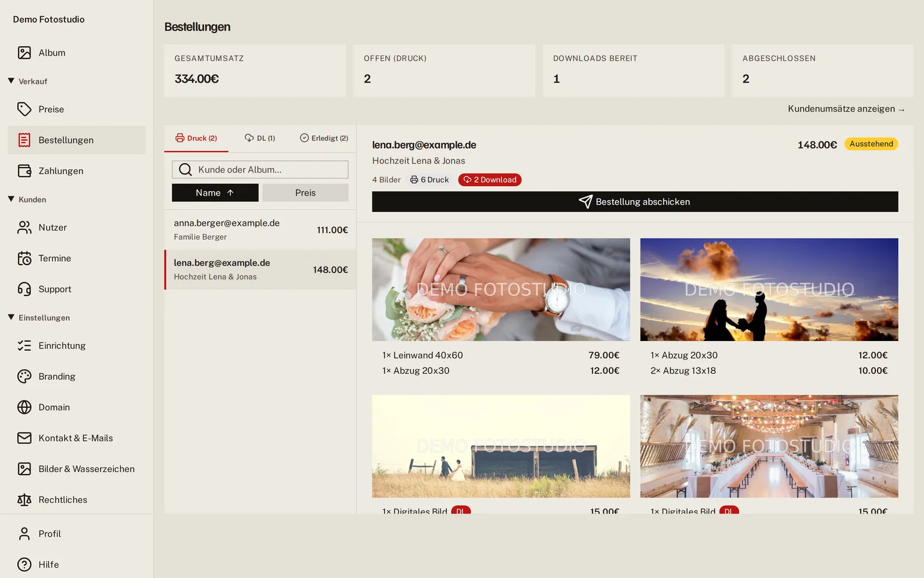Switch to the Erledigt (2) tab
The width and height of the screenshot is (924, 578).
(324, 138)
